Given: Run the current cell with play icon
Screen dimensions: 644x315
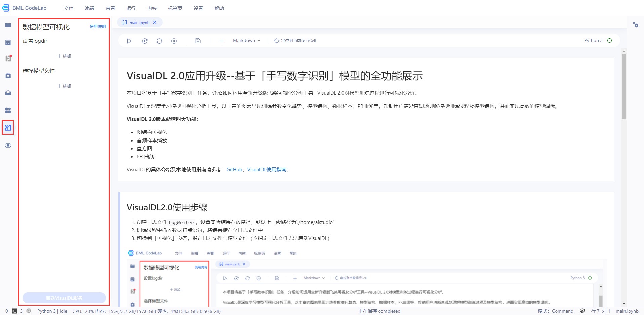Looking at the screenshot, I should [129, 41].
